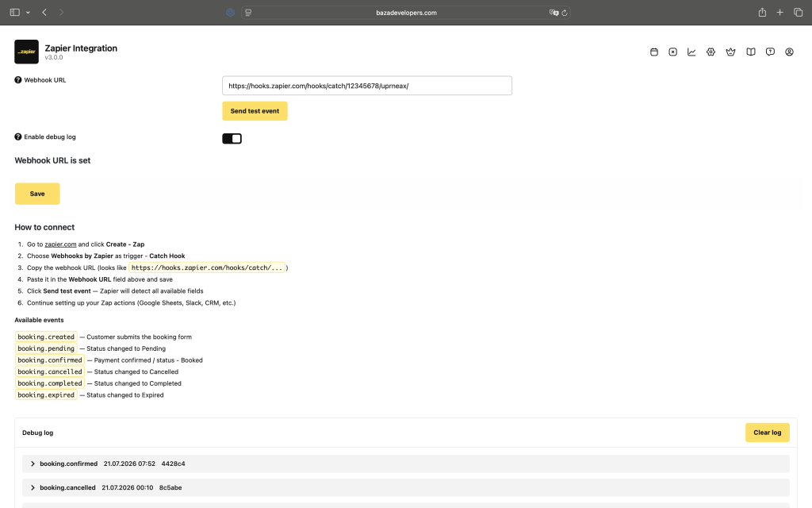Click the v3.0.0 version label
The height and width of the screenshot is (508, 812).
(x=54, y=57)
